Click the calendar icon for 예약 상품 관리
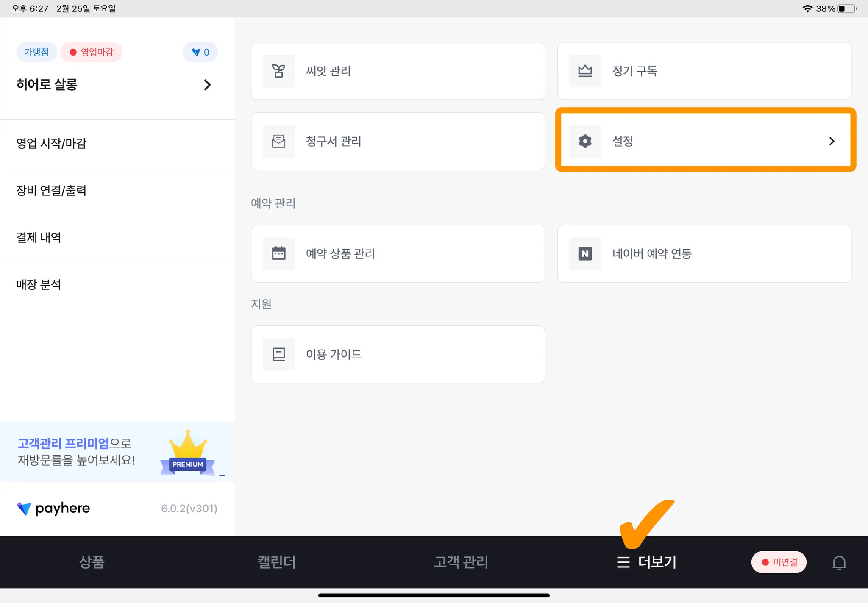The image size is (868, 603). coord(278,253)
